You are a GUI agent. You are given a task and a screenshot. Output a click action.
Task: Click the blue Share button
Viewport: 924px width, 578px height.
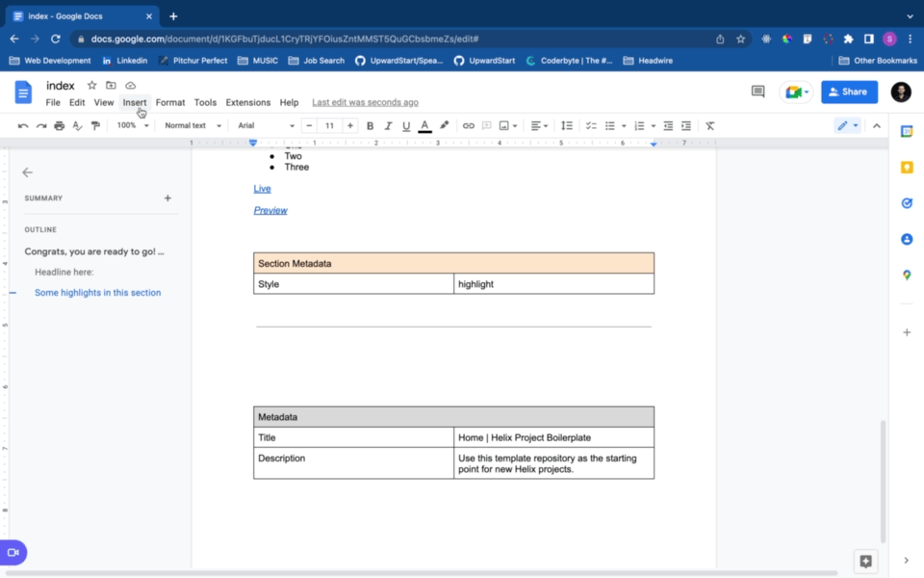pos(849,92)
